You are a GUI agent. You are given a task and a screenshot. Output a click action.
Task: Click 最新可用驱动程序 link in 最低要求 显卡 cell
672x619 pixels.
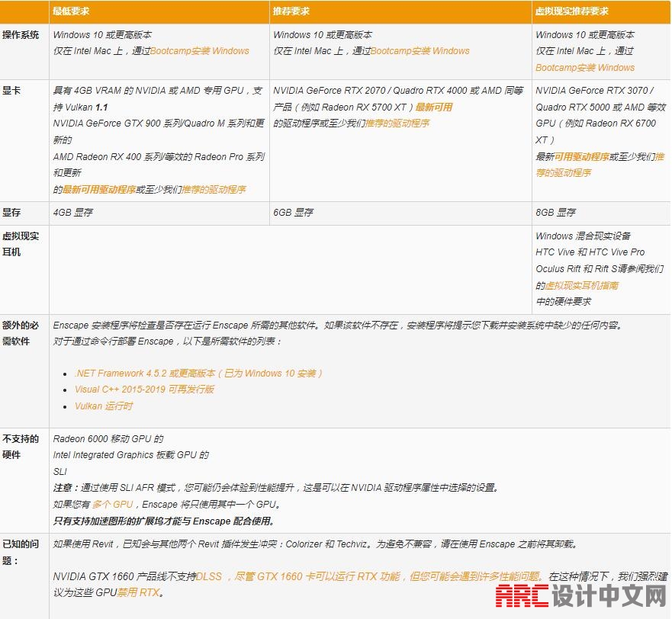99,190
